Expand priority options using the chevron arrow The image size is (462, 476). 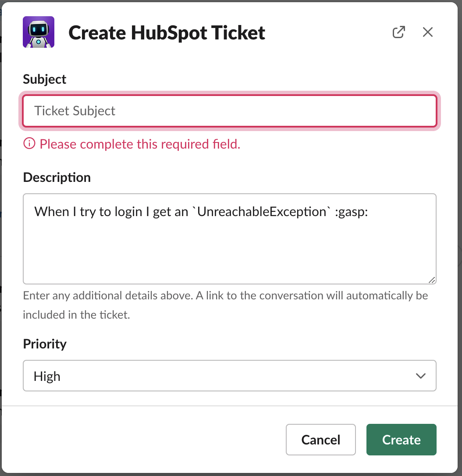(x=421, y=376)
